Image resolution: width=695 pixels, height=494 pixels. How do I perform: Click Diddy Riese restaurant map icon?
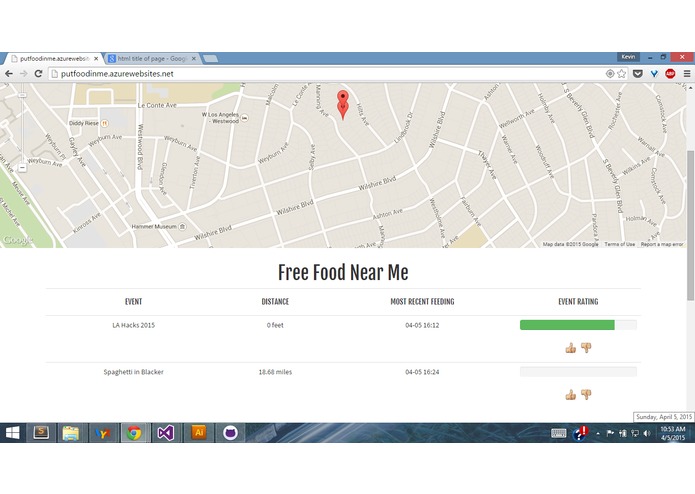pos(105,124)
